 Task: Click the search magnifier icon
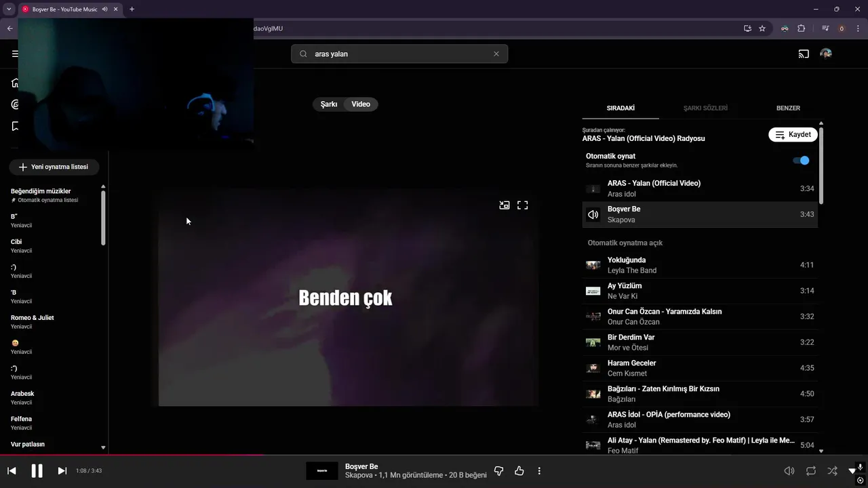303,54
